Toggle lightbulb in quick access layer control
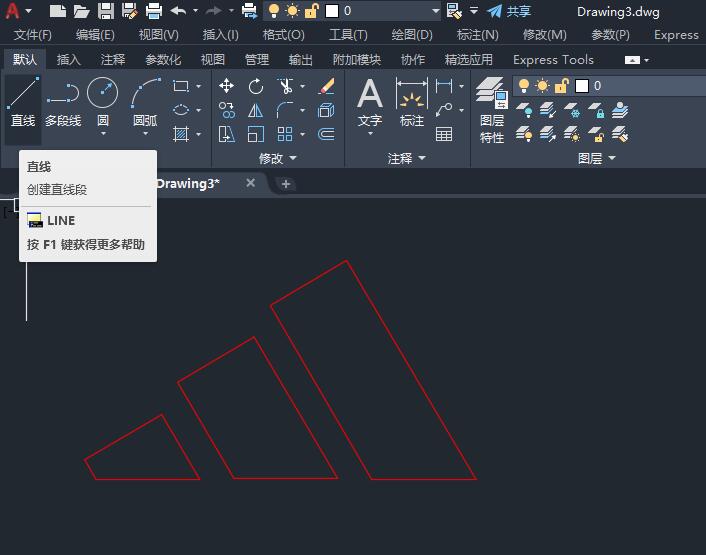This screenshot has height=555, width=706. (273, 11)
